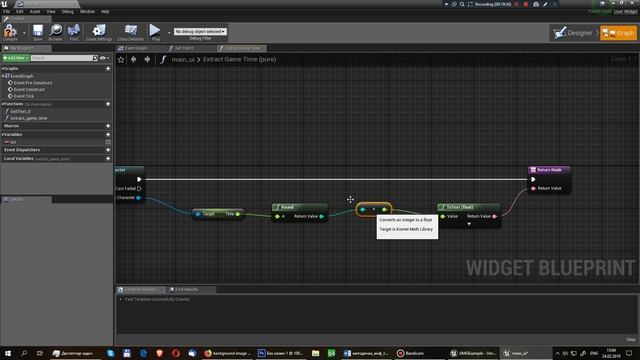640x360 pixels.
Task: Open the Window menu
Action: [x=87, y=11]
